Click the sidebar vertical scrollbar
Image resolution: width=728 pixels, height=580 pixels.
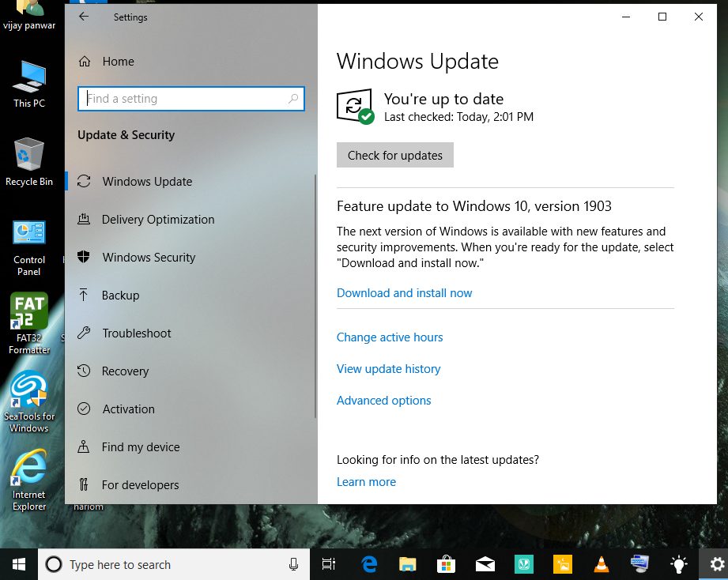[315, 296]
